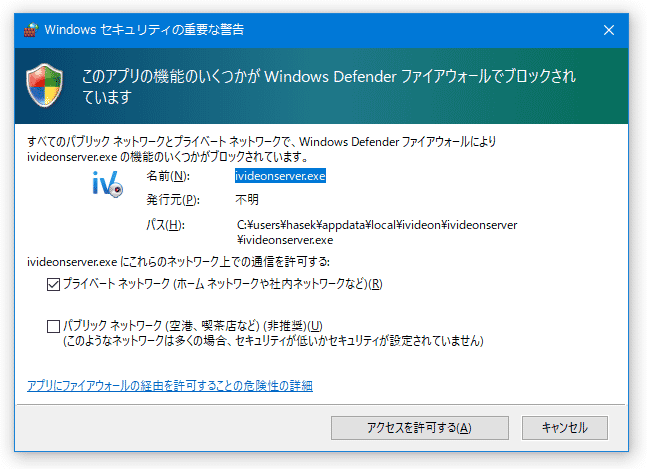Open the firewall risk details link

point(170,386)
